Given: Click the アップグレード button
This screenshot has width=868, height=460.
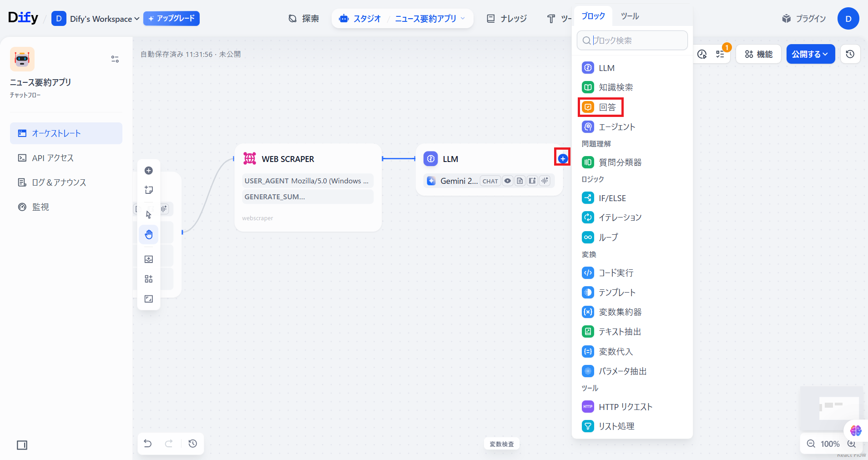Looking at the screenshot, I should 172,19.
